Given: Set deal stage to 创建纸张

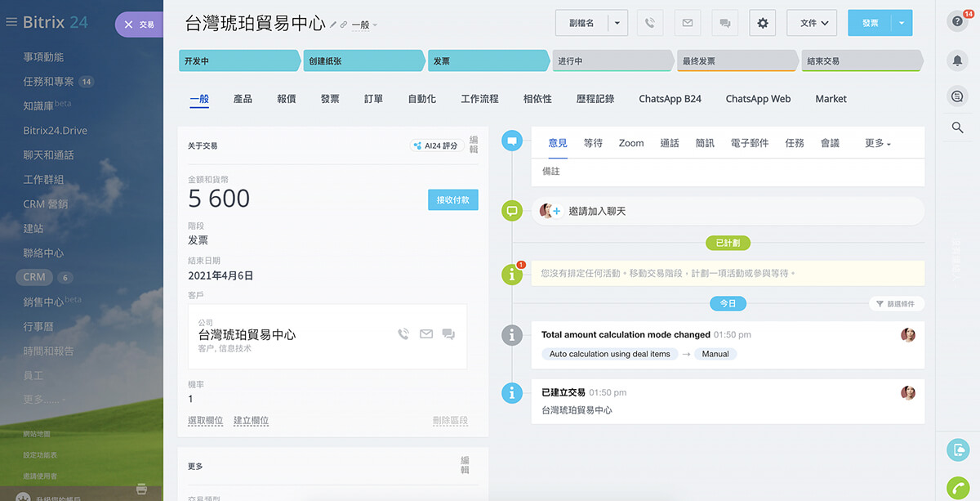Looking at the screenshot, I should (365, 60).
